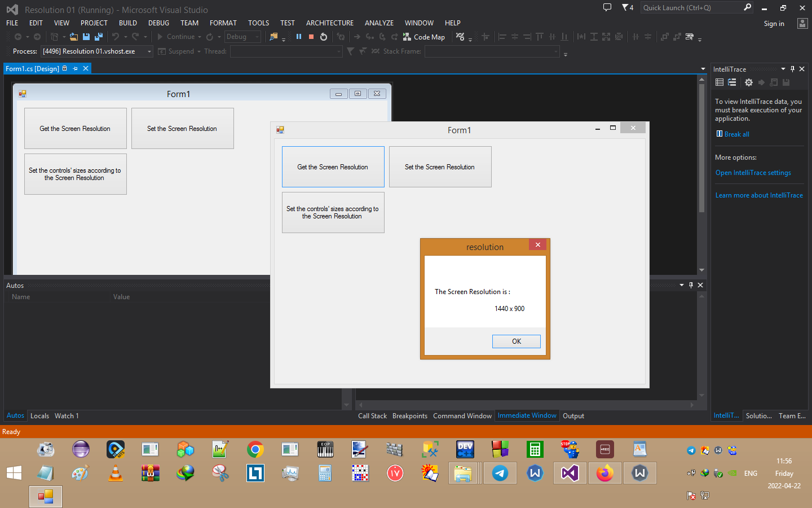Click running Form1 Get the Screen Resolution
Viewport: 812px width, 508px height.
click(x=333, y=167)
